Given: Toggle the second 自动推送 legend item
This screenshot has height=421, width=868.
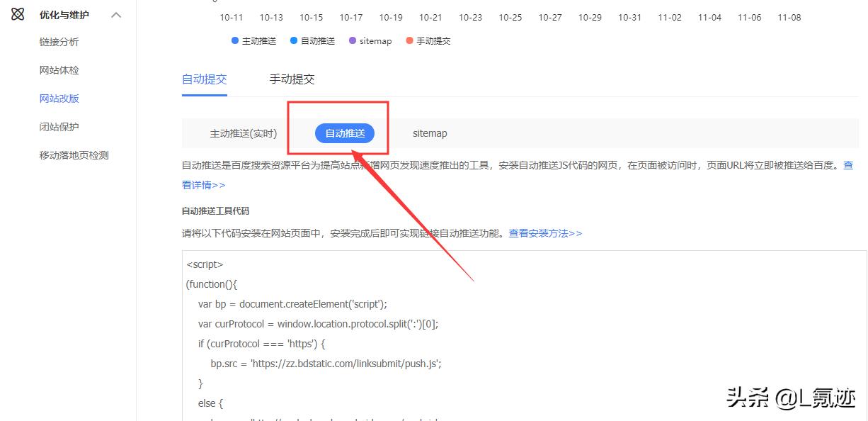Looking at the screenshot, I should (312, 40).
